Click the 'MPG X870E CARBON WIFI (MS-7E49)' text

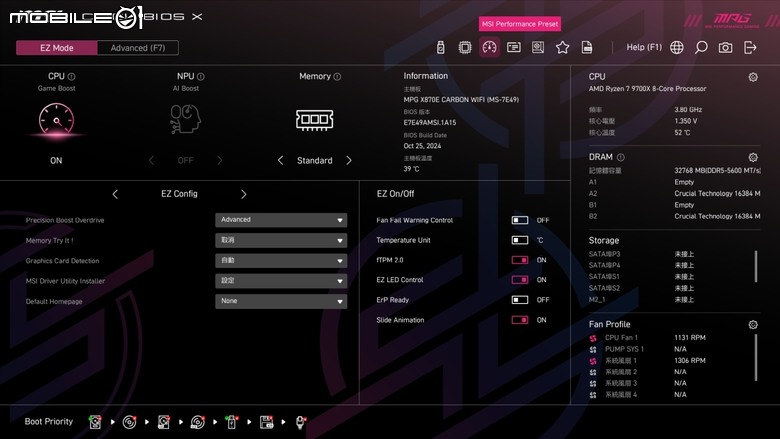461,99
